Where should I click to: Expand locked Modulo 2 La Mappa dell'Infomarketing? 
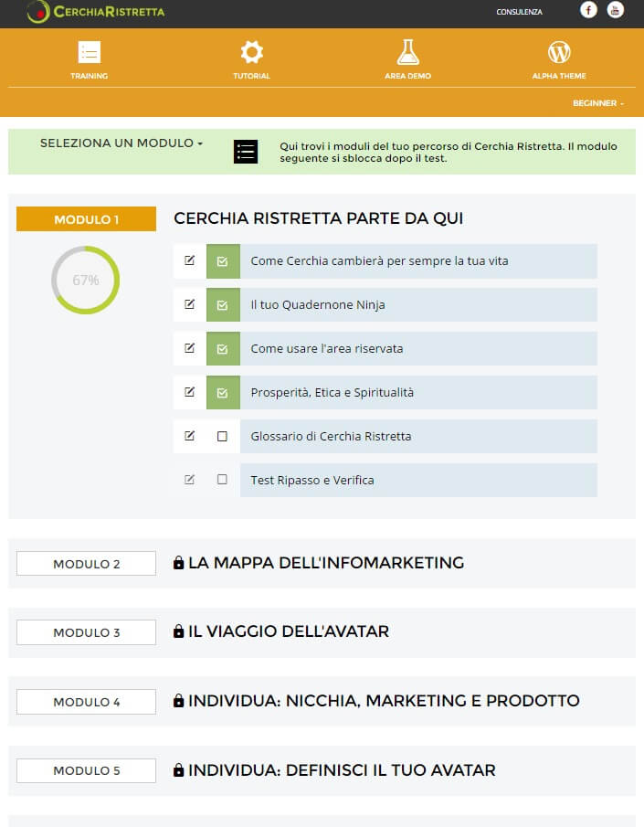(326, 563)
